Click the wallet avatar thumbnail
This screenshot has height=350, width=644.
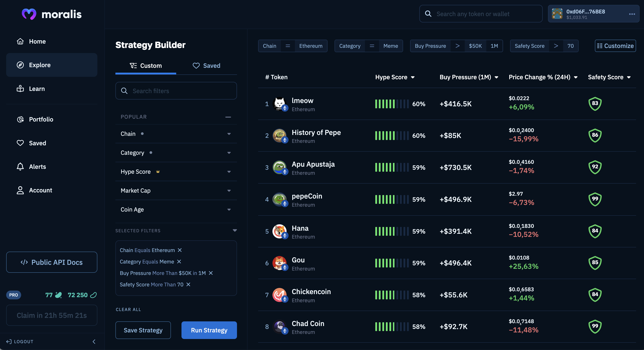pyautogui.click(x=557, y=14)
